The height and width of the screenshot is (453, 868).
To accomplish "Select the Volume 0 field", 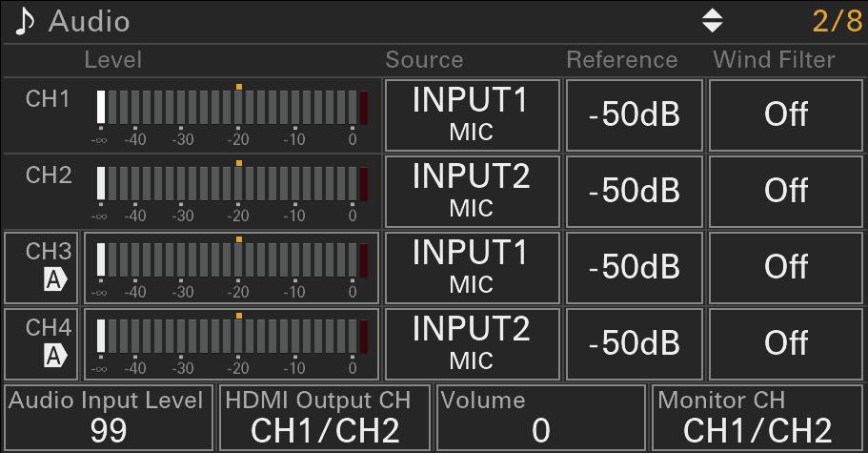I will pyautogui.click(x=540, y=418).
